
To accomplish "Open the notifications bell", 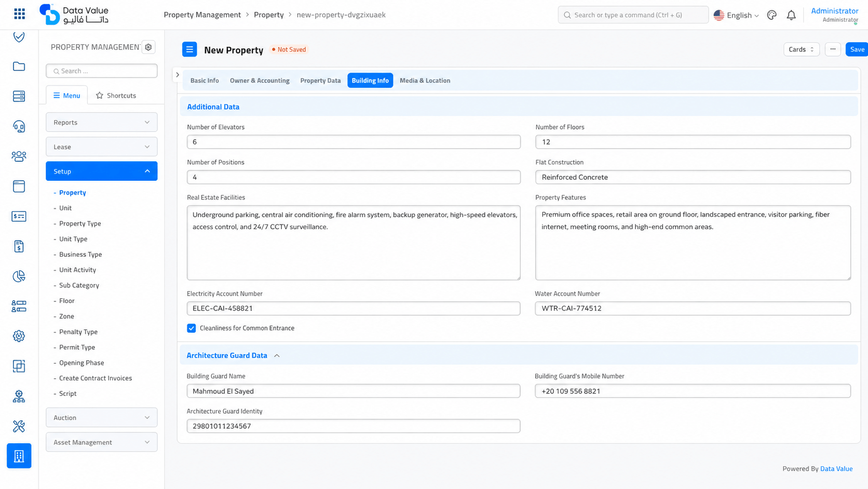I will tap(791, 15).
